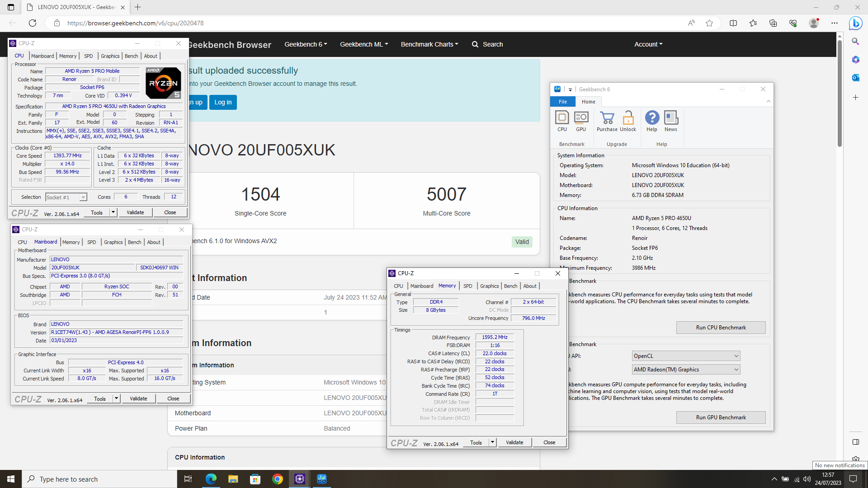The width and height of the screenshot is (868, 488).
Task: Switch to SPD tab in CPU-Z Mainboard window
Action: point(92,242)
